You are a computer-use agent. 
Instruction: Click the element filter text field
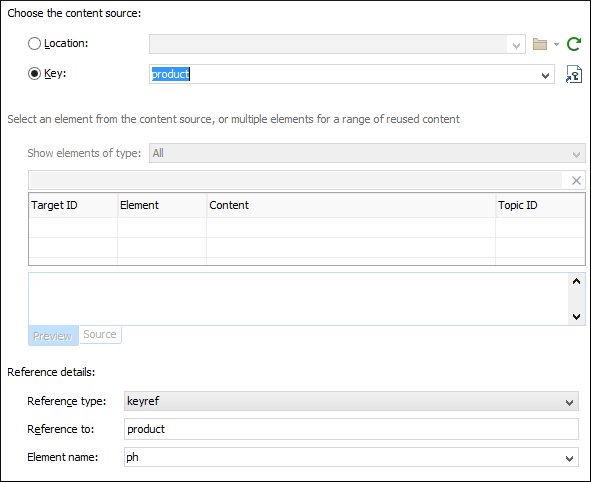[x=296, y=181]
